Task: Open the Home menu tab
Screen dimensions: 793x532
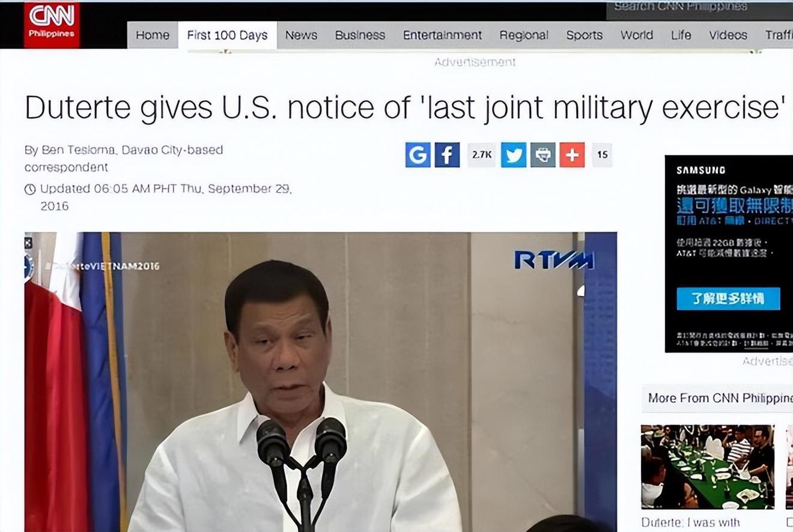Action: (x=153, y=35)
